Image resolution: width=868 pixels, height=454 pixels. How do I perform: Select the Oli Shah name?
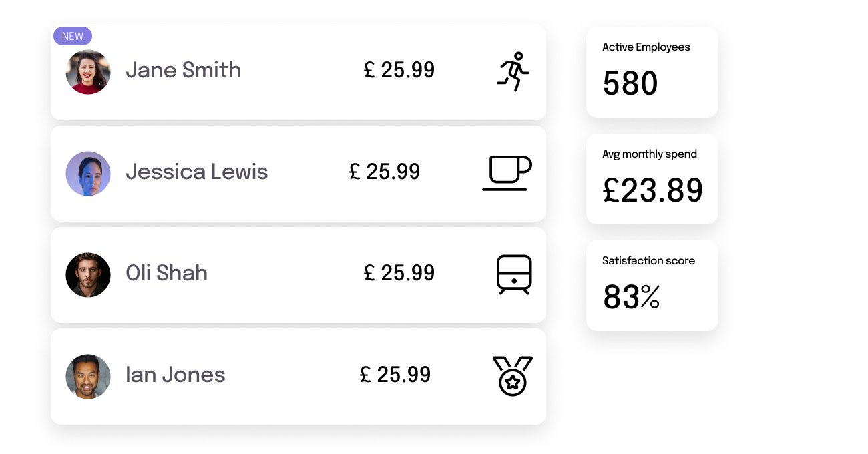[167, 273]
